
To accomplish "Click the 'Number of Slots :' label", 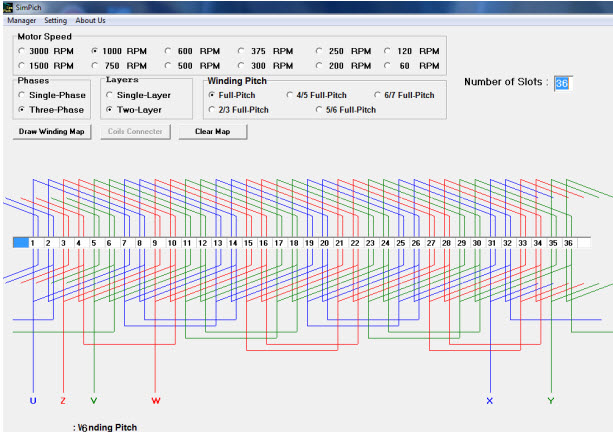I will click(x=506, y=82).
